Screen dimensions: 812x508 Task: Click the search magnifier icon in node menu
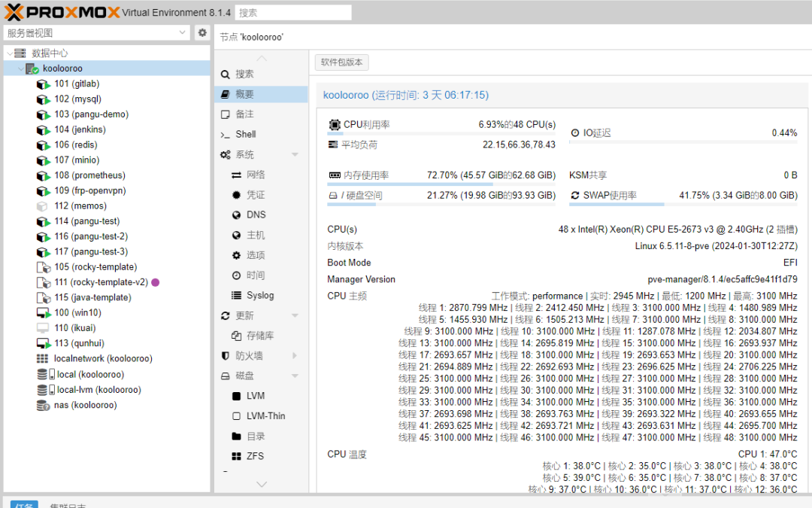click(225, 75)
